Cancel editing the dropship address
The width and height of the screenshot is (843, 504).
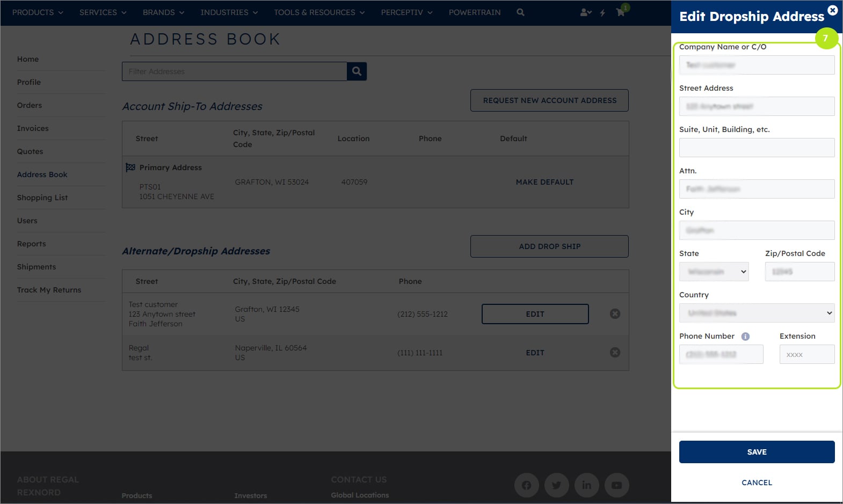[x=757, y=483]
